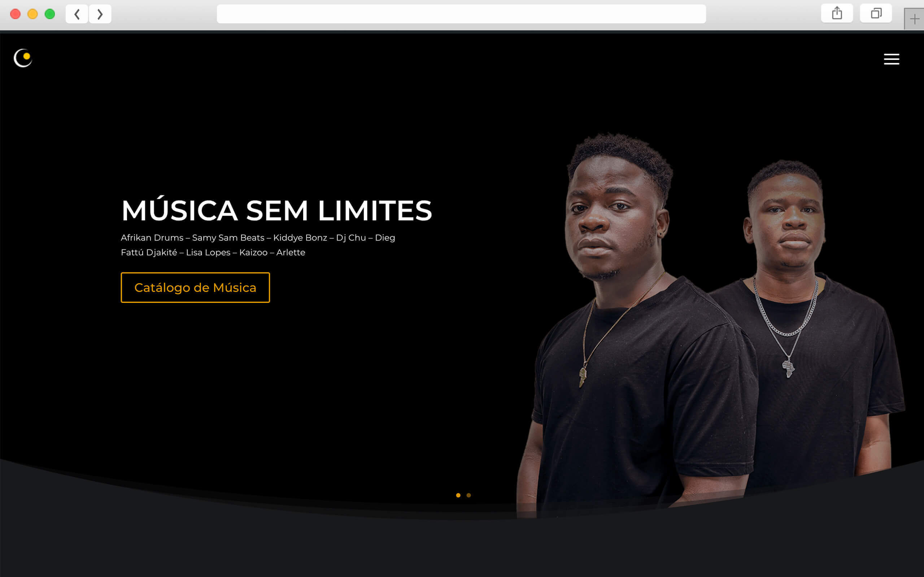Close window with red button
924x577 pixels.
pyautogui.click(x=15, y=14)
